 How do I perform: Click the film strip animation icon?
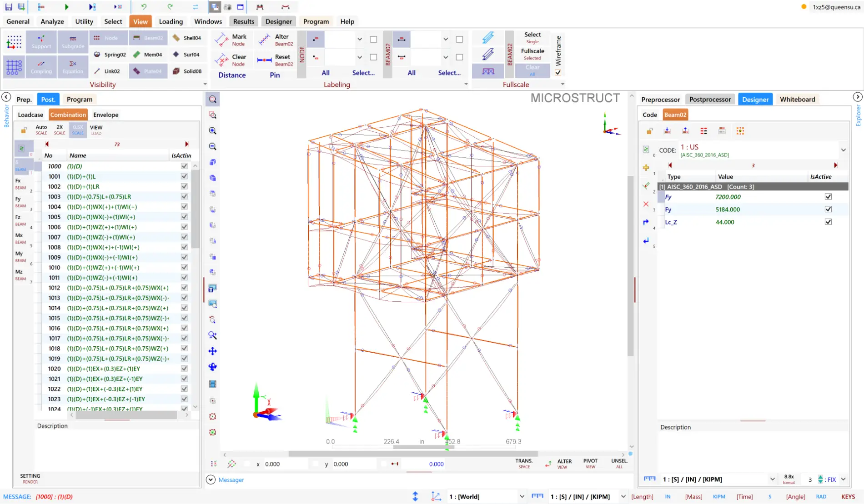pos(212,384)
